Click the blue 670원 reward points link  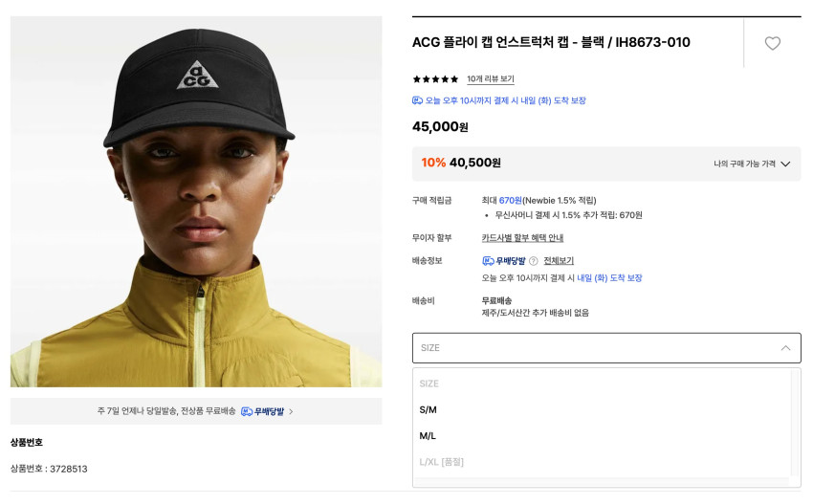tap(510, 201)
